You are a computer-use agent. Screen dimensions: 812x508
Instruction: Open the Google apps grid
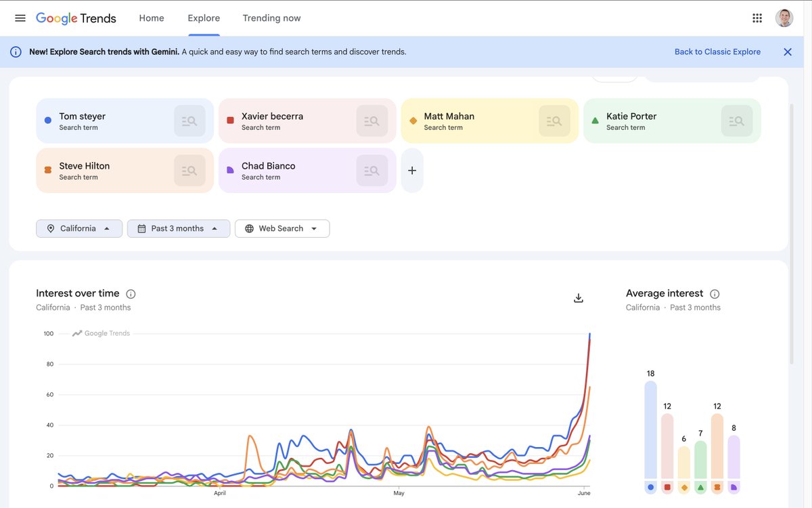coord(757,18)
